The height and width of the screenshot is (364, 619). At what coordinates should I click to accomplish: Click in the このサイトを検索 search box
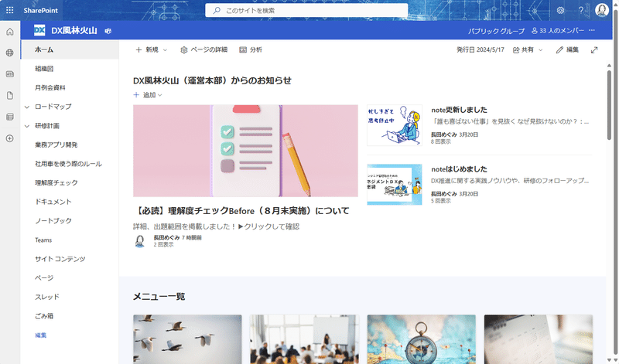[x=306, y=11]
